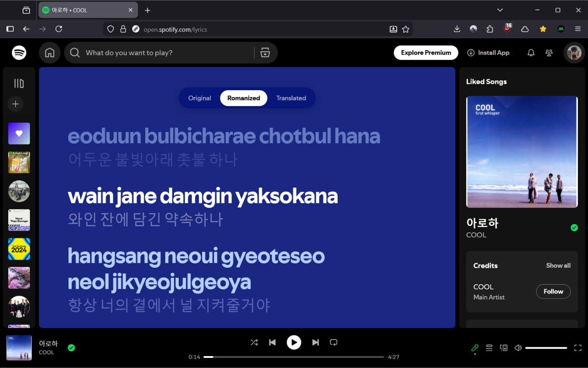Viewport: 588px width, 368px height.
Task: Open Firefox View recent browsing icon
Action: click(x=26, y=10)
